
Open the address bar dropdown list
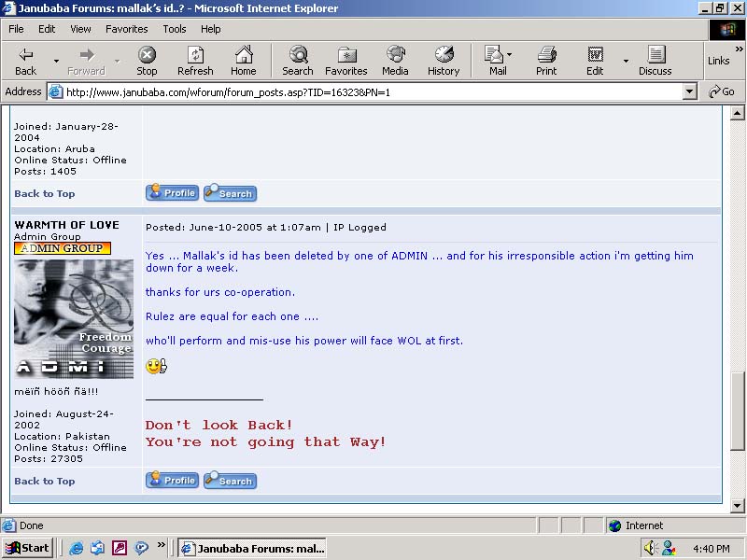click(689, 91)
